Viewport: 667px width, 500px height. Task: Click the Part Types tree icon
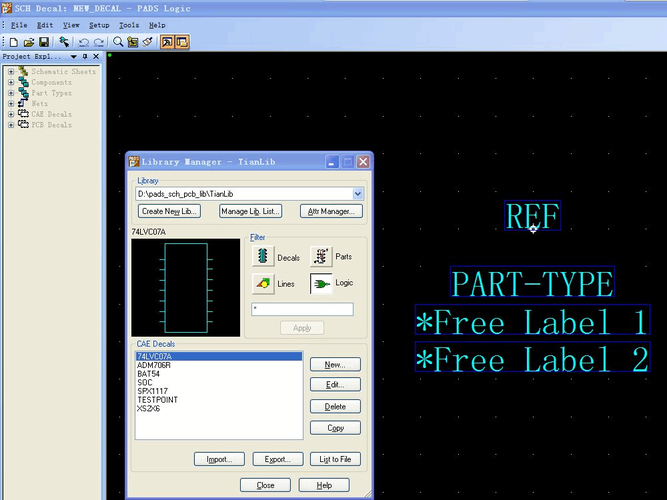click(x=23, y=93)
